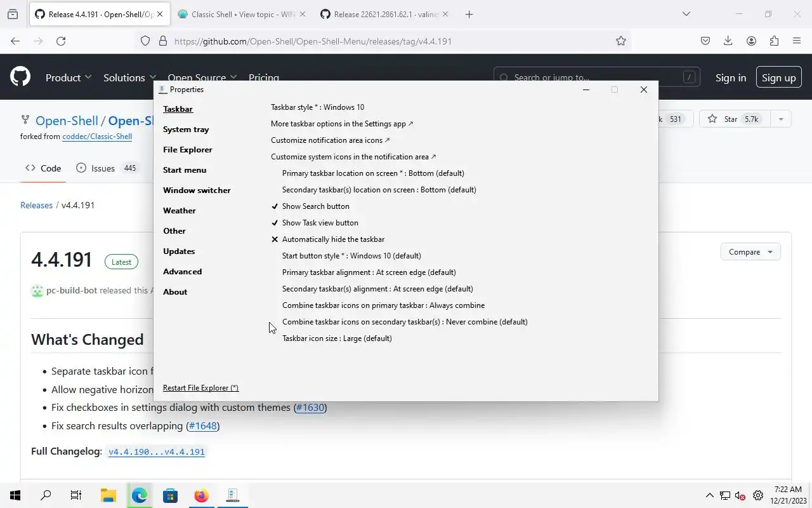Open Task View from the taskbar
The height and width of the screenshot is (508, 812).
(x=76, y=495)
